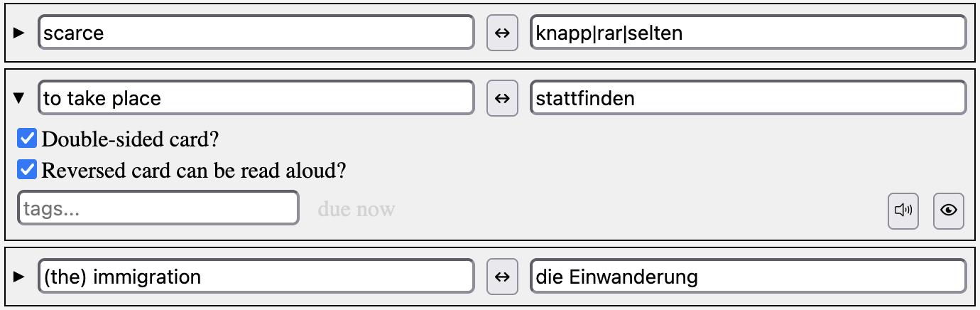This screenshot has height=310, width=980.
Task: Click the 'due now' status text
Action: point(356,209)
